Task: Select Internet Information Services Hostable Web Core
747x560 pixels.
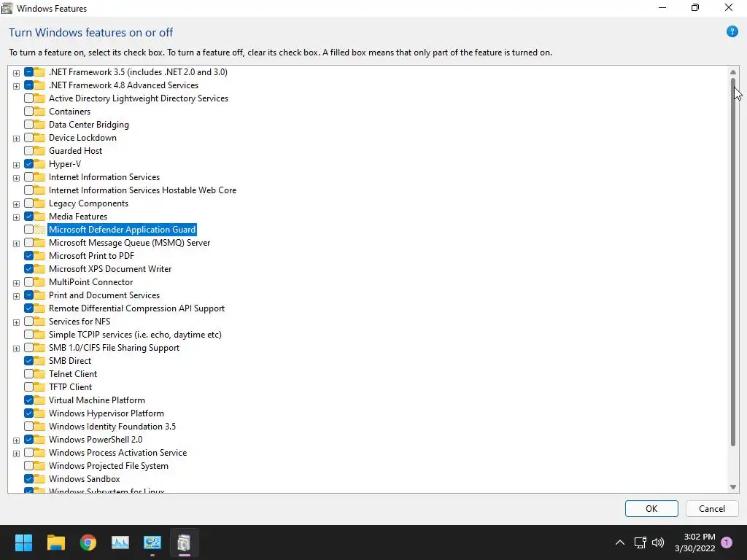Action: (142, 190)
